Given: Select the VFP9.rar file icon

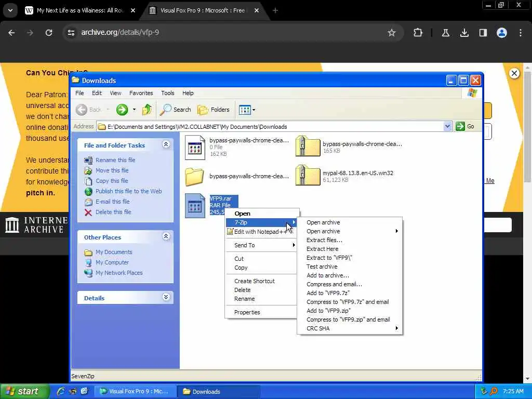Looking at the screenshot, I should click(x=195, y=206).
